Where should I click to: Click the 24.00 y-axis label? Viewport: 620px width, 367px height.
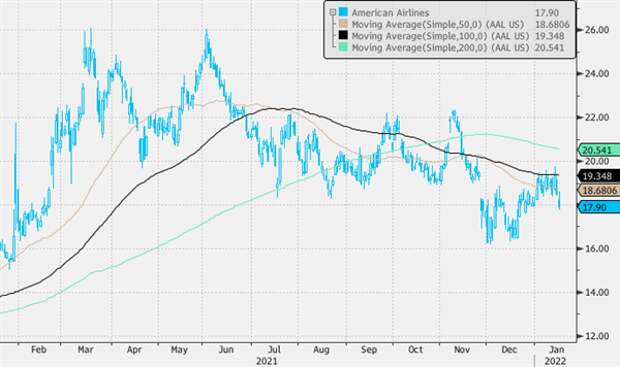(597, 74)
